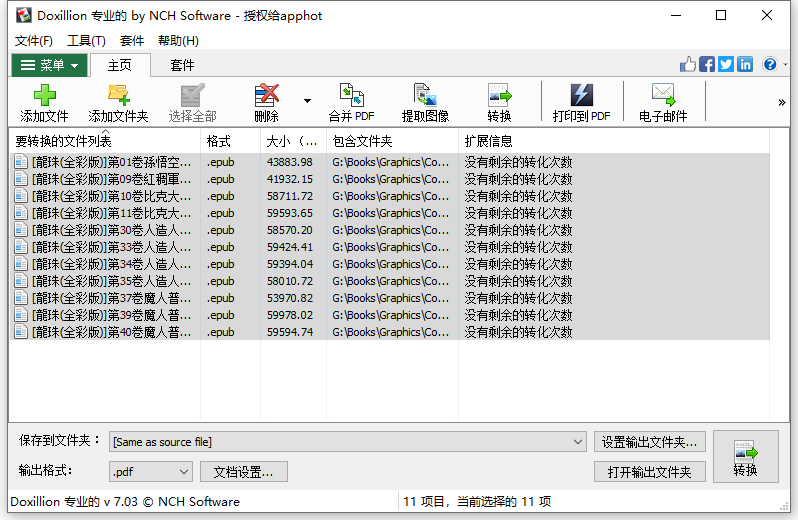Select file 第35卷人造人 row
Screen dimensions: 798x520
pyautogui.click(x=390, y=281)
